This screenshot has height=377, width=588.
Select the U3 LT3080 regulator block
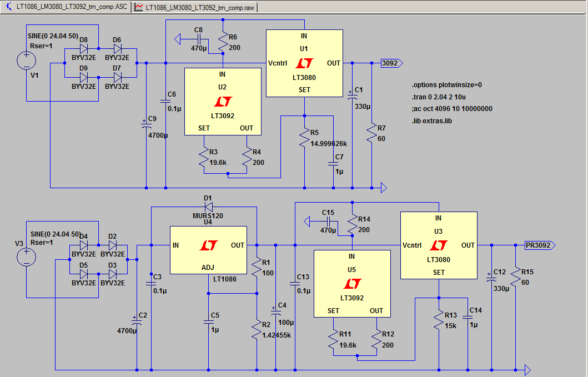[x=439, y=245]
